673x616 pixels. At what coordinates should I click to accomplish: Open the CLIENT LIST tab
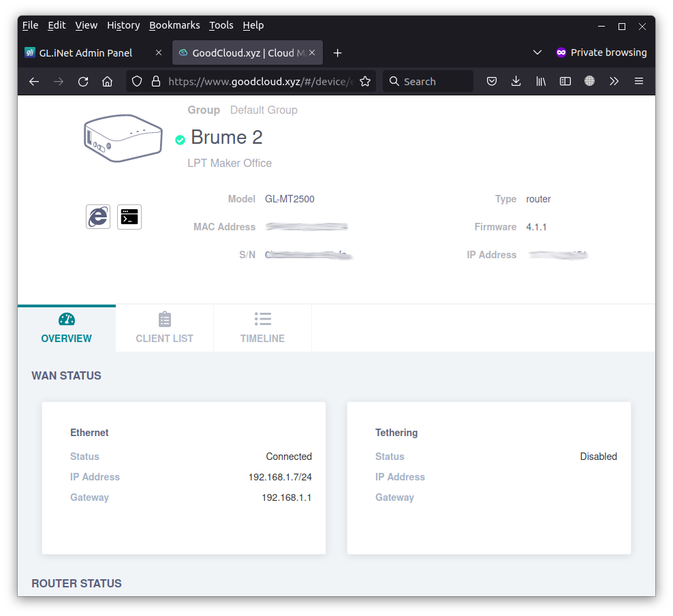[164, 328]
